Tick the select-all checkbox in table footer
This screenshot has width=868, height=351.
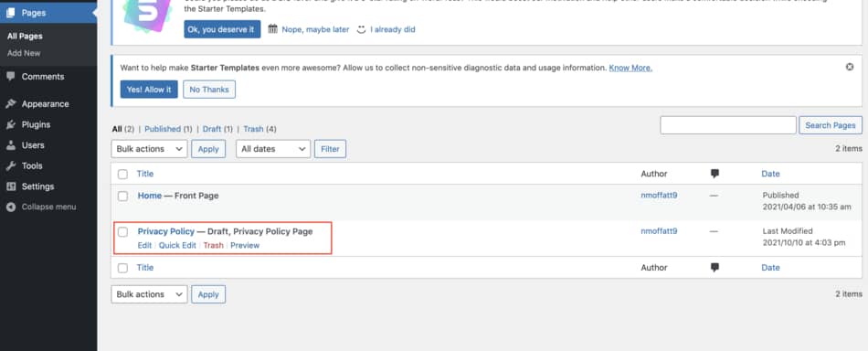[123, 268]
